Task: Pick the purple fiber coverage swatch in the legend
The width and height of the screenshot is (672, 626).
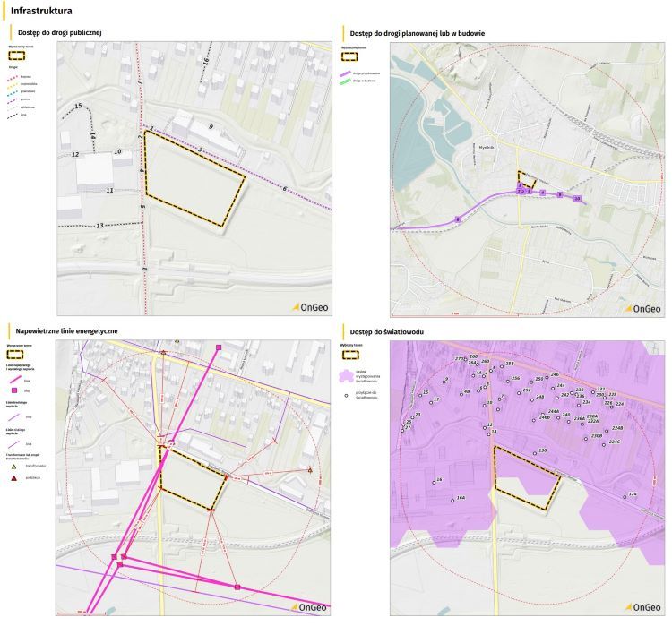Action: pos(346,378)
